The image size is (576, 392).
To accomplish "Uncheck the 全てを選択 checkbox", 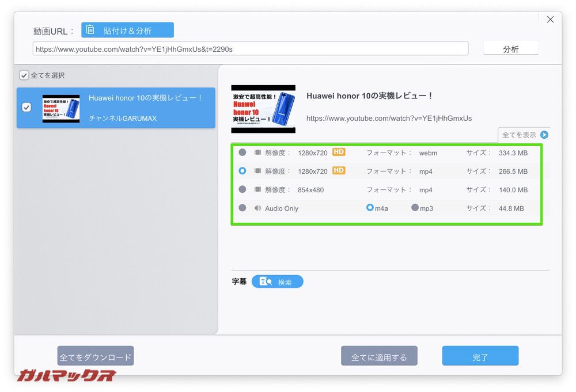I will pos(24,75).
